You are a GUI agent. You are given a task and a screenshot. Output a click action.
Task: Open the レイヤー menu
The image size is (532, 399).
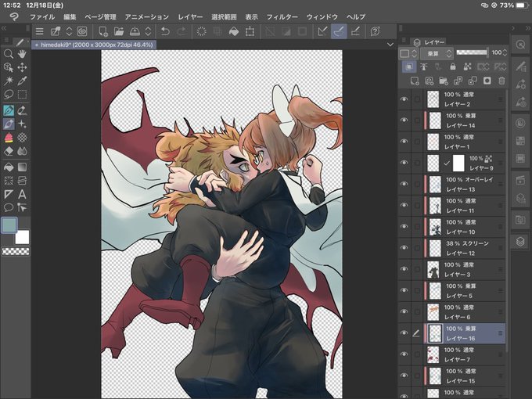tap(190, 17)
